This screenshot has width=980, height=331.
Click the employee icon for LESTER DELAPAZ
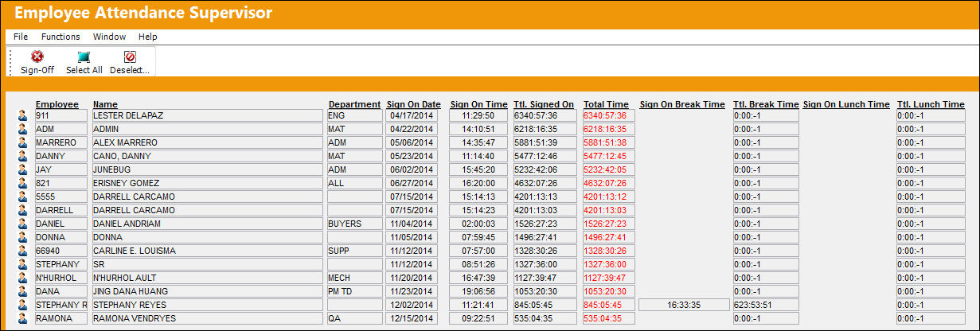pos(22,115)
